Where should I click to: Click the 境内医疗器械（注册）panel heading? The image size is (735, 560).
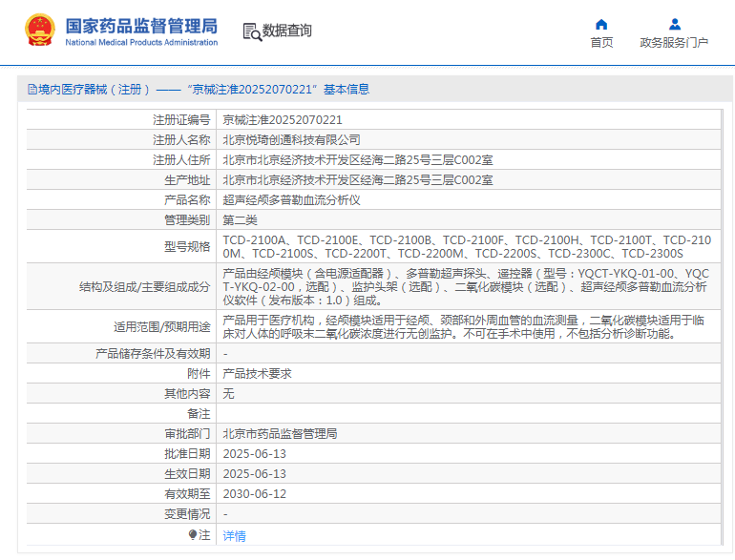point(94,90)
